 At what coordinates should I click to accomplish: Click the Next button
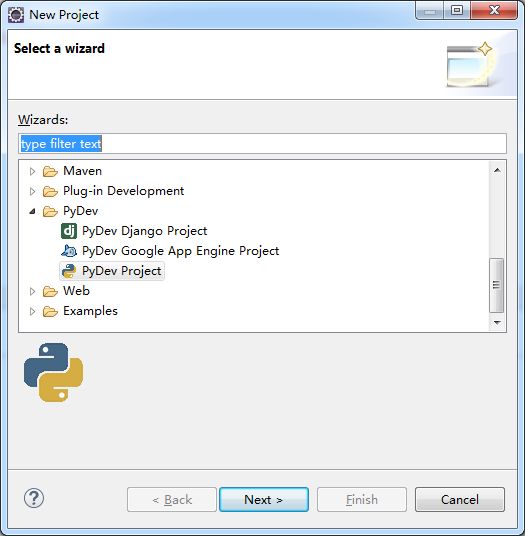pyautogui.click(x=264, y=499)
